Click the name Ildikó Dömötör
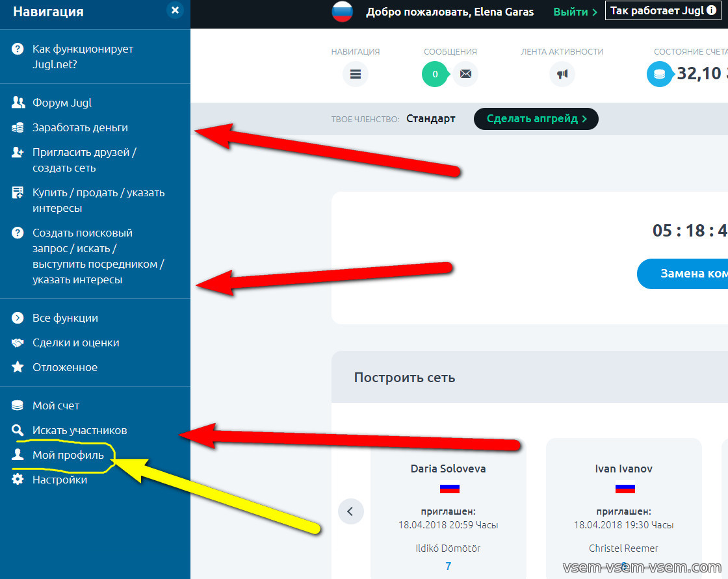 coord(448,548)
